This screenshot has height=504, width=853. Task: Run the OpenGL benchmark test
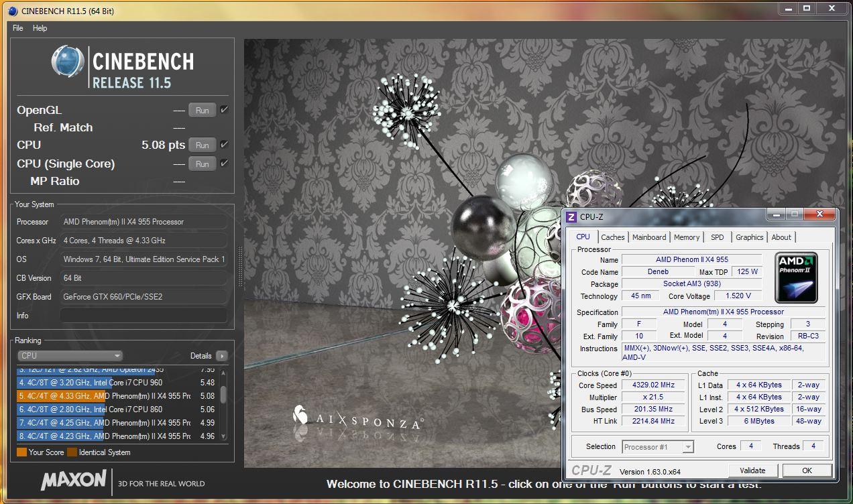[202, 110]
